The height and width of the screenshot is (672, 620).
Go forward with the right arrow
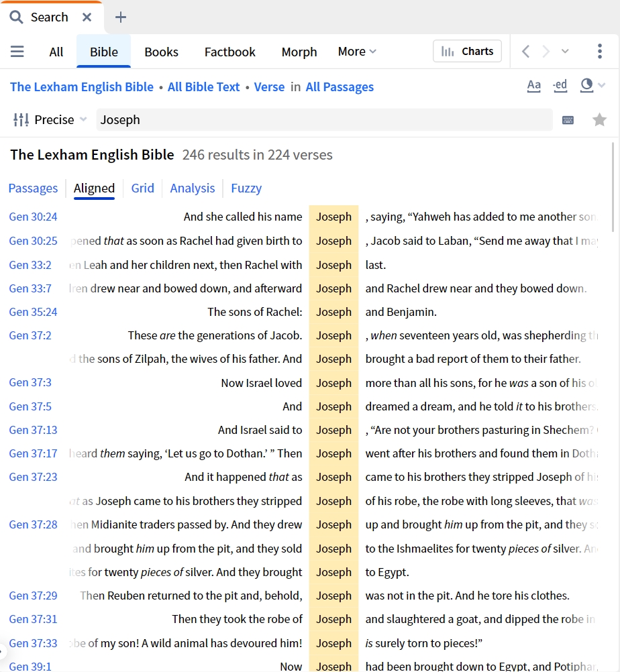(546, 52)
